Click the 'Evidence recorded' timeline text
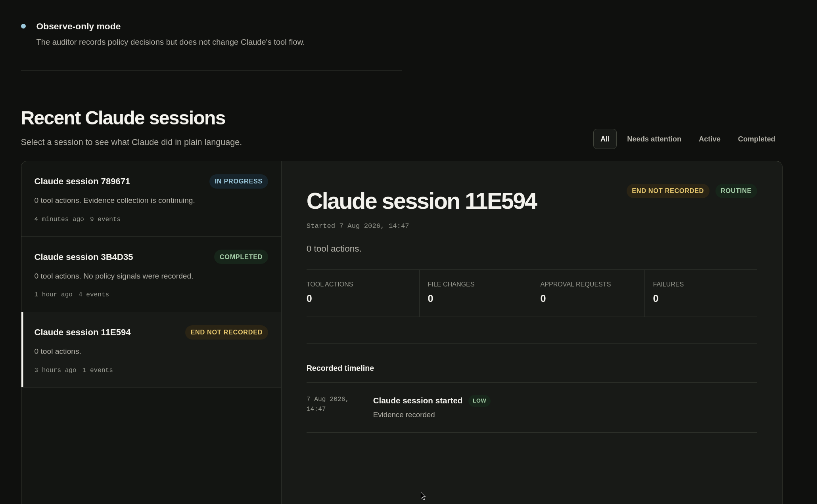The height and width of the screenshot is (504, 817). pos(404,415)
